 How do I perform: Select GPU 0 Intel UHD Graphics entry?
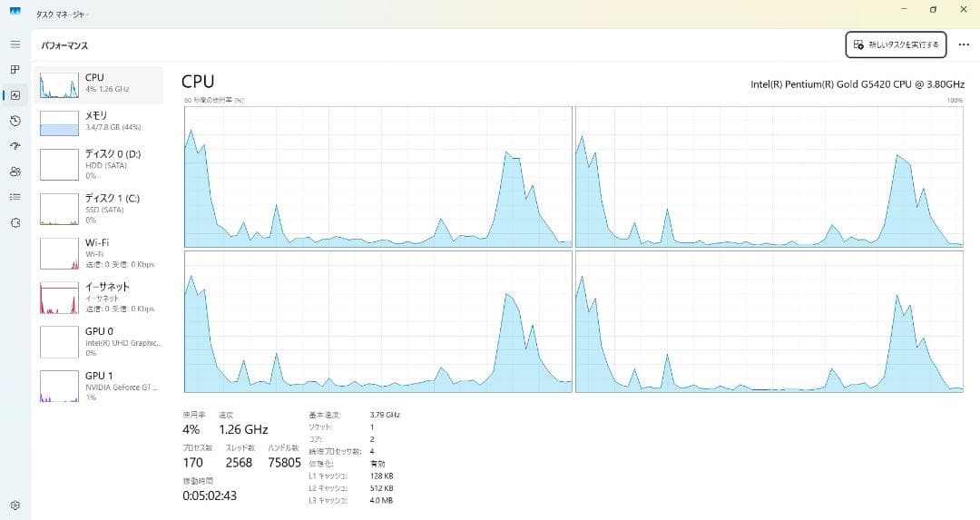click(99, 341)
